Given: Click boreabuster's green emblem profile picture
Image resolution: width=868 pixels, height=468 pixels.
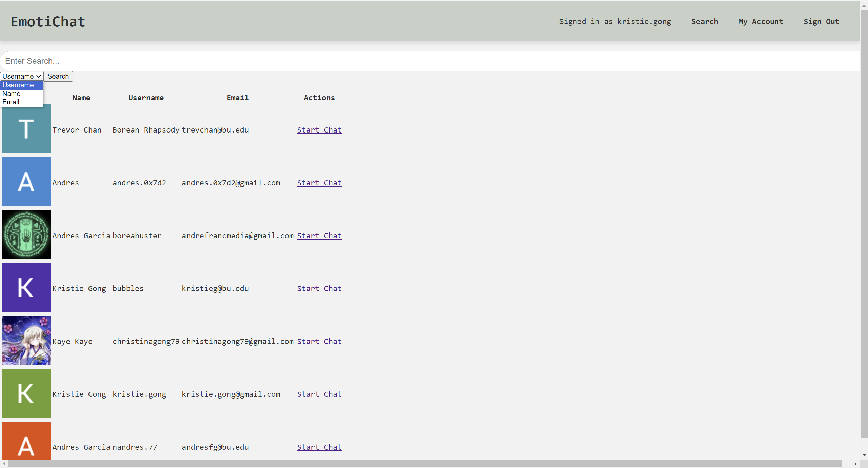Looking at the screenshot, I should click(x=26, y=235).
